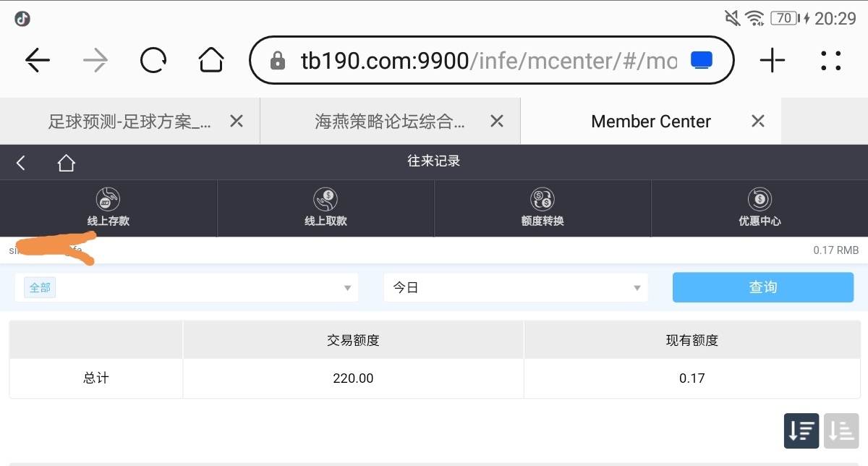Go back using the 往来记录 header chevron
The image size is (868, 466).
(21, 163)
